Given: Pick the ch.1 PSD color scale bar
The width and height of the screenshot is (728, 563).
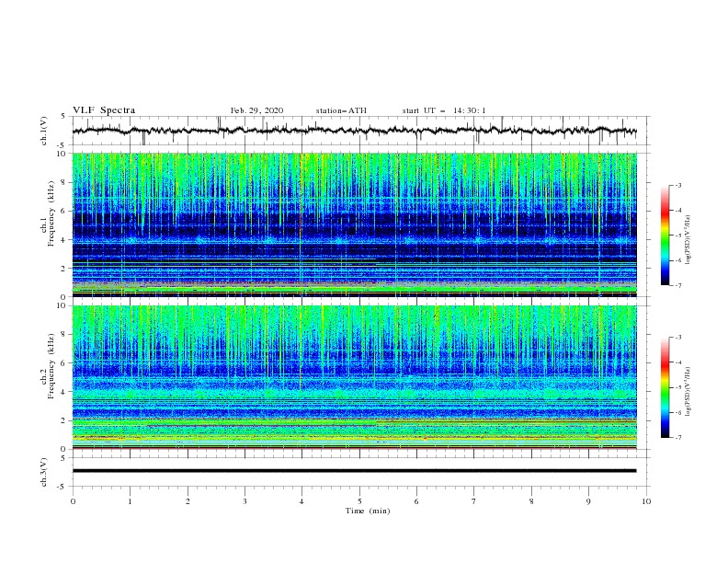Looking at the screenshot, I should click(x=665, y=236).
